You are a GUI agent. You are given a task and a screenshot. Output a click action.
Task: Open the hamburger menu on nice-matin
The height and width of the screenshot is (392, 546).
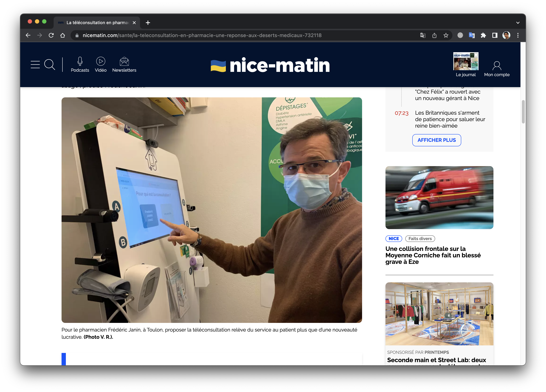pos(35,64)
